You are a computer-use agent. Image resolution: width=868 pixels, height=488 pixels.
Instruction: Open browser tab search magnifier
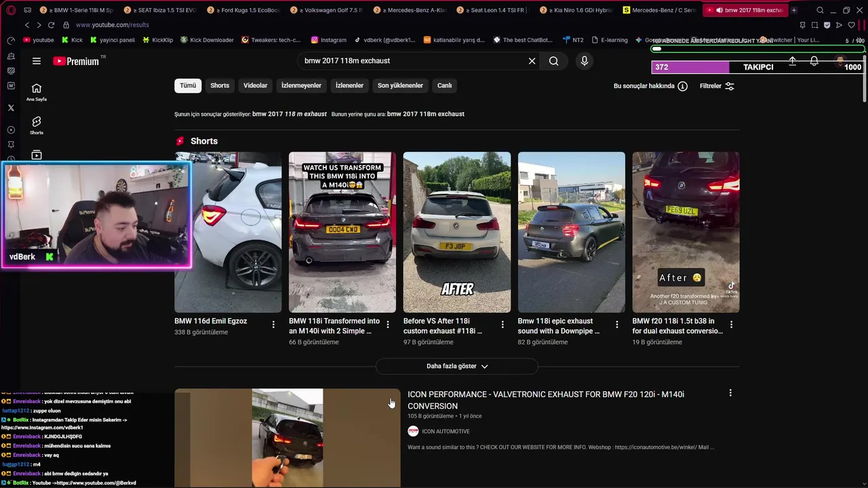point(821,10)
